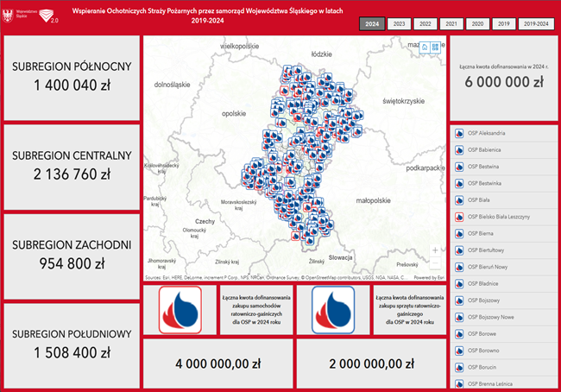Choose the 2020 year tab

[x=476, y=24]
